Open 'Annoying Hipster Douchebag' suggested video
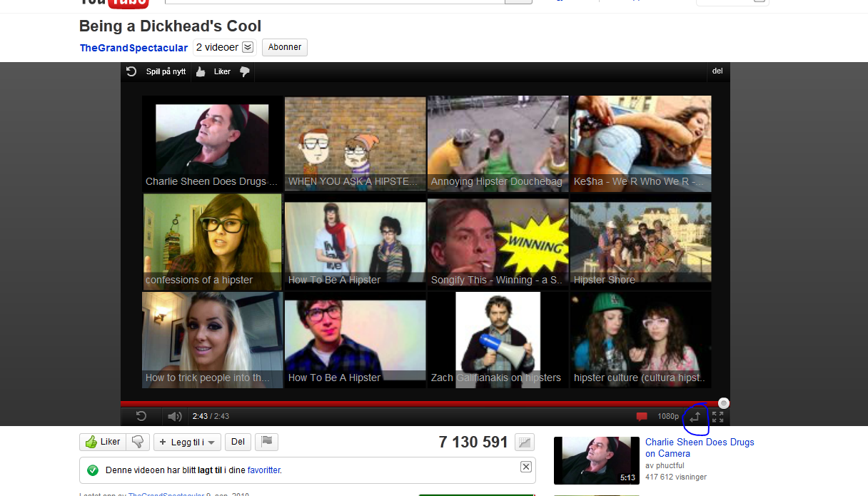The width and height of the screenshot is (868, 496). point(498,143)
